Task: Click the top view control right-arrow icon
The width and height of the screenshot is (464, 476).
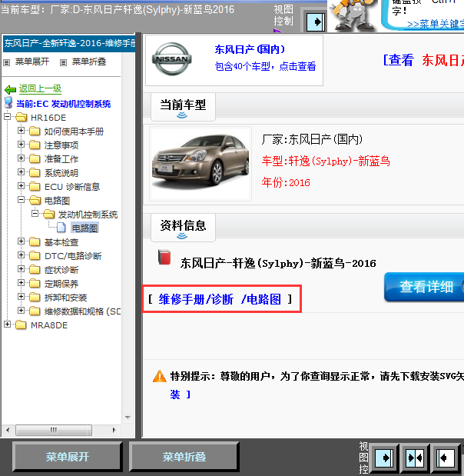Action: tap(316, 22)
